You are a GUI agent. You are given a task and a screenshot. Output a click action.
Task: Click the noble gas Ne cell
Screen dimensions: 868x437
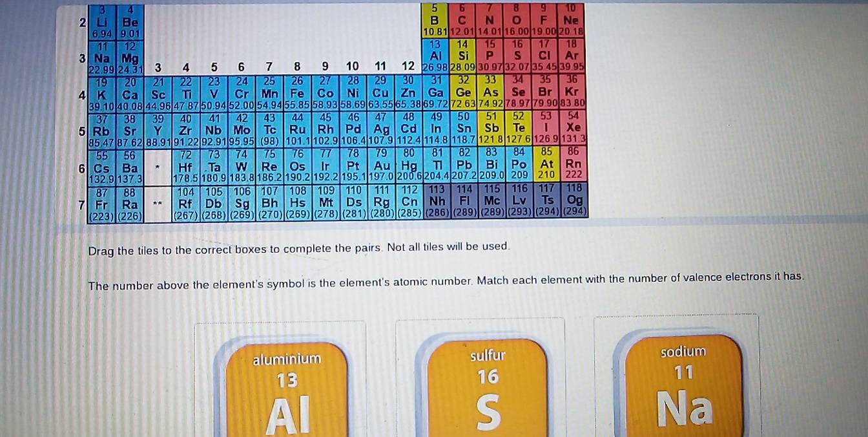(x=573, y=19)
